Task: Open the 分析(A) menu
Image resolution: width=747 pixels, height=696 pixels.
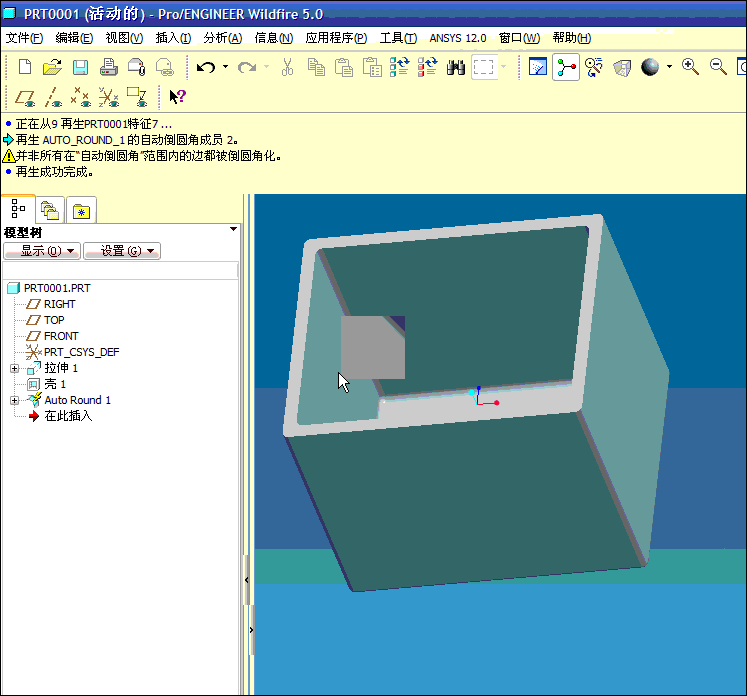Action: pos(222,38)
